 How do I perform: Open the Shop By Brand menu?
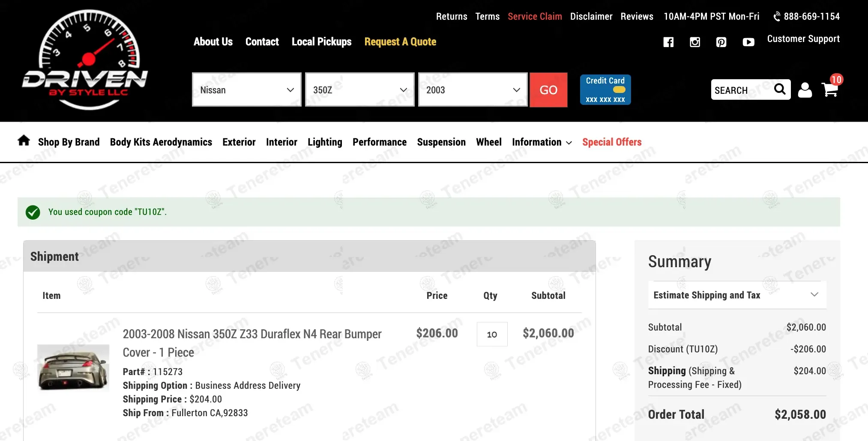69,142
